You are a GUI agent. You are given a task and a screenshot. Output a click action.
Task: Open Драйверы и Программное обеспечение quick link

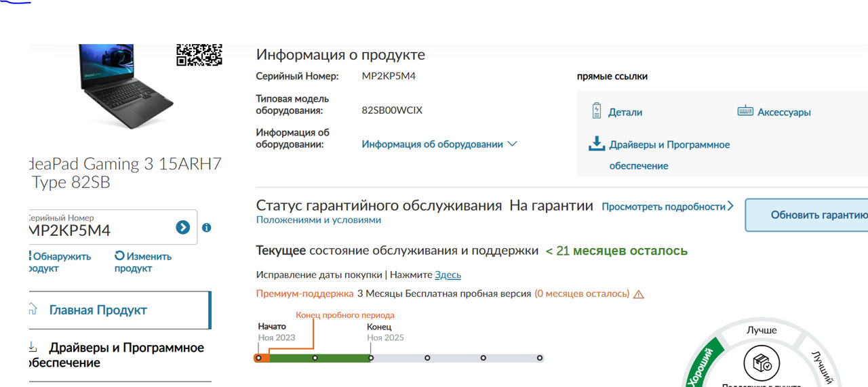pyautogui.click(x=669, y=155)
